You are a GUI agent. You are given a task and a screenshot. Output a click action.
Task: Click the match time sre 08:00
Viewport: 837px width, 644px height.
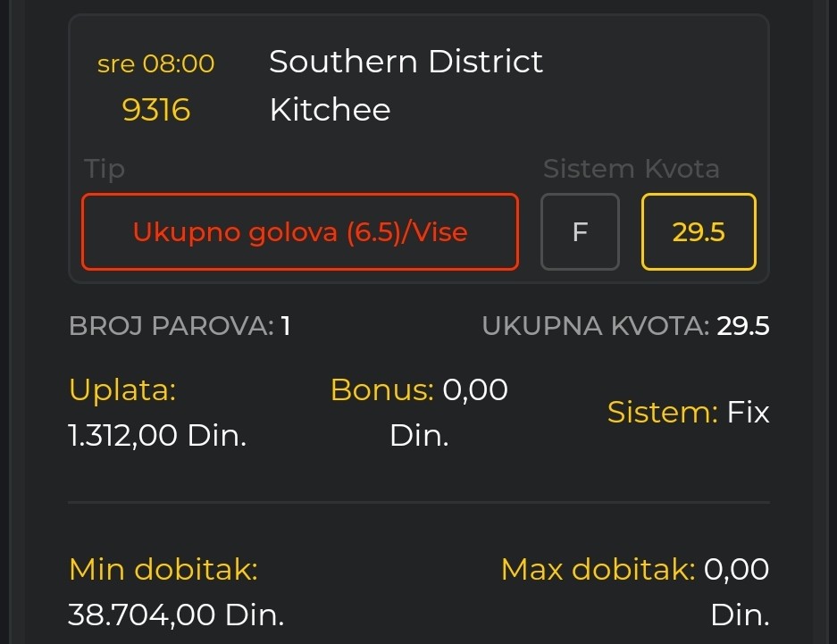tap(156, 64)
